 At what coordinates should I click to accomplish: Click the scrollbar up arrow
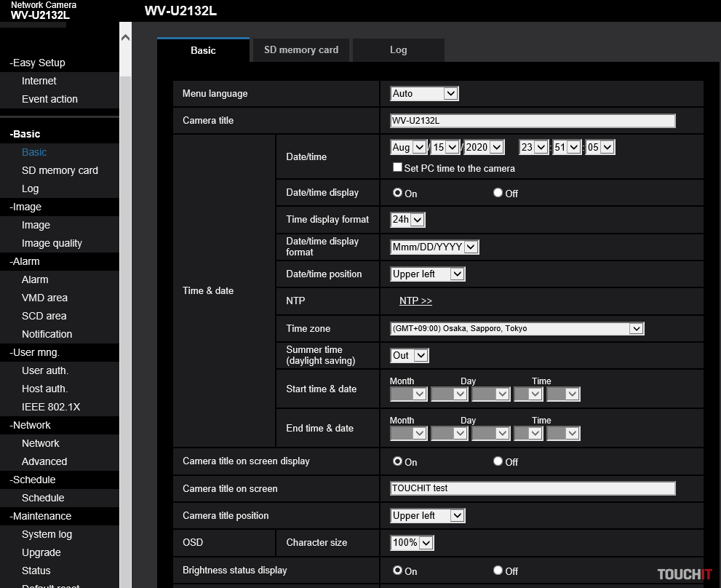tap(124, 36)
